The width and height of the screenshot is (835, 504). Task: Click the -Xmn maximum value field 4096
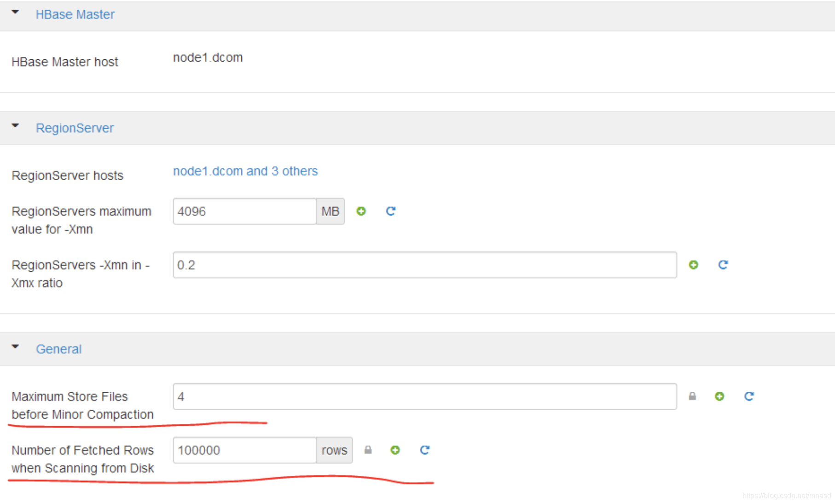(244, 212)
